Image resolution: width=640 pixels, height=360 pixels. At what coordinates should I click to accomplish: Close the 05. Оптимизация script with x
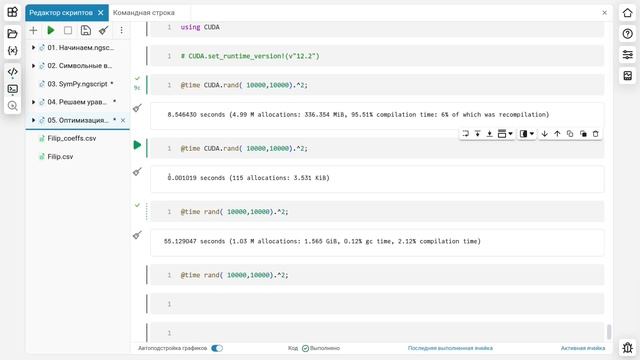[123, 120]
